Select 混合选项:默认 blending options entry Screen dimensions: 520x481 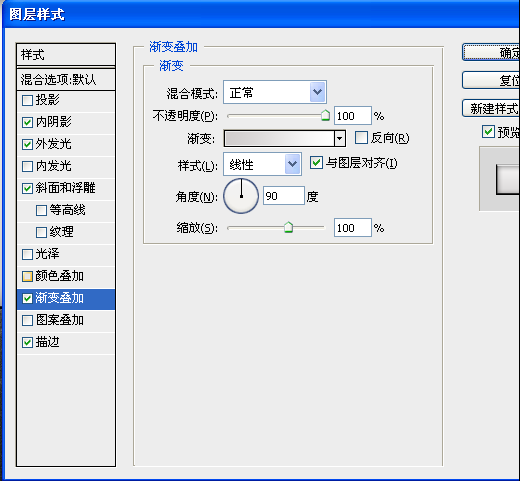pos(66,80)
